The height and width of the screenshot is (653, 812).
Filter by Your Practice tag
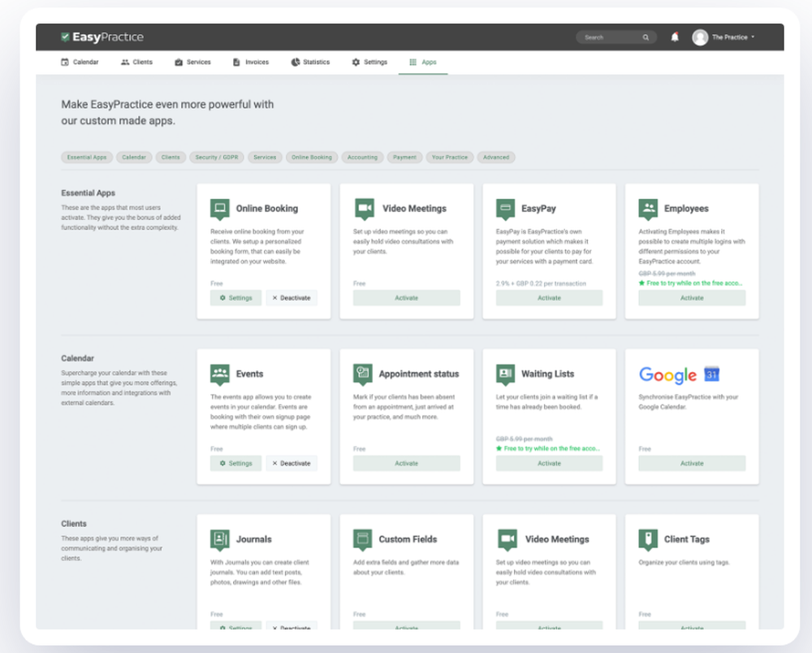point(450,157)
